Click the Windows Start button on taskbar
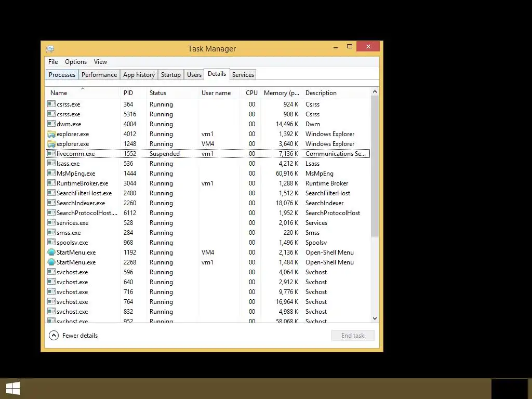 [x=13, y=388]
